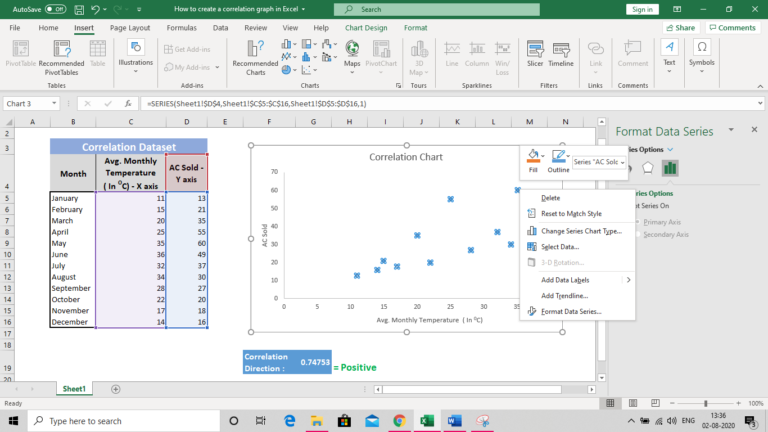Expand the Add Data Labels submenu arrow
Image resolution: width=768 pixels, height=432 pixels.
point(628,280)
